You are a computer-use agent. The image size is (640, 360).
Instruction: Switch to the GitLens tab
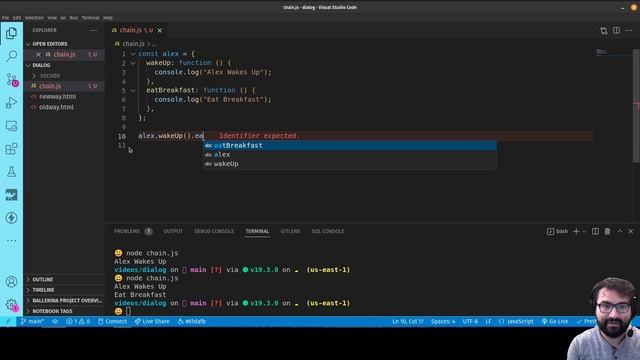(290, 231)
